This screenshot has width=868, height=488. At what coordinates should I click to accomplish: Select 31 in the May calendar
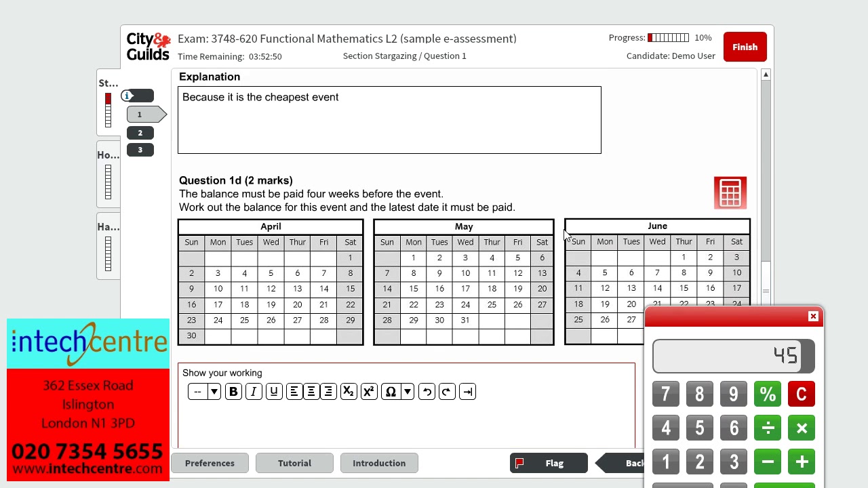coord(465,320)
